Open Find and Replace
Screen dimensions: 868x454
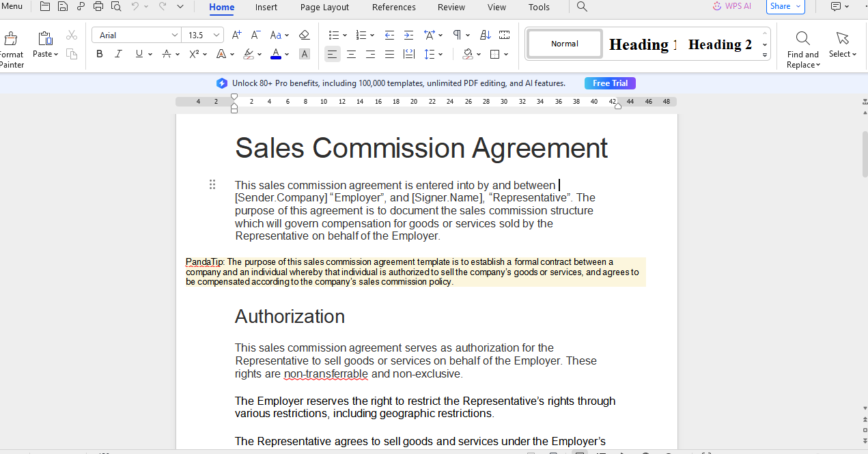803,49
